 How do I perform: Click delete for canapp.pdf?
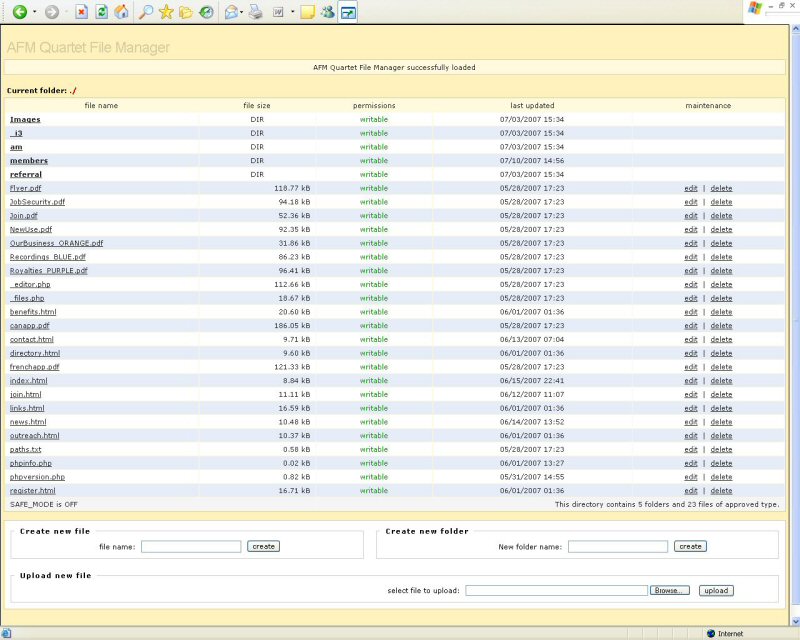tap(721, 326)
